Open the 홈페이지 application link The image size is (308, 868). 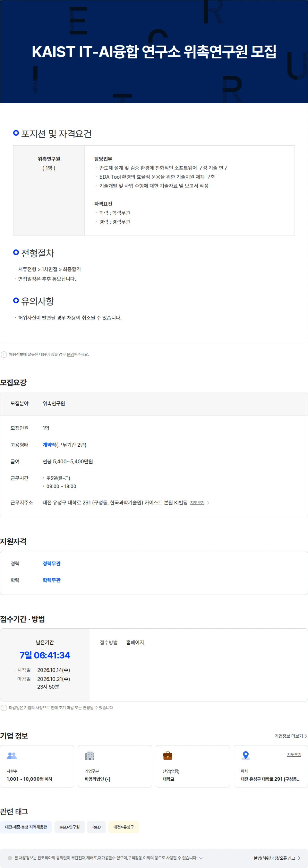click(135, 642)
